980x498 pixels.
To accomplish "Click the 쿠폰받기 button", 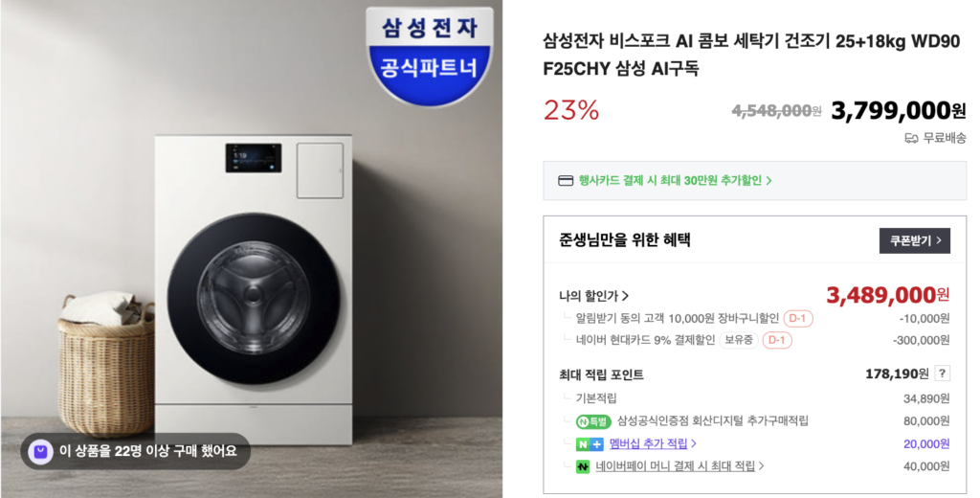I will (x=914, y=241).
